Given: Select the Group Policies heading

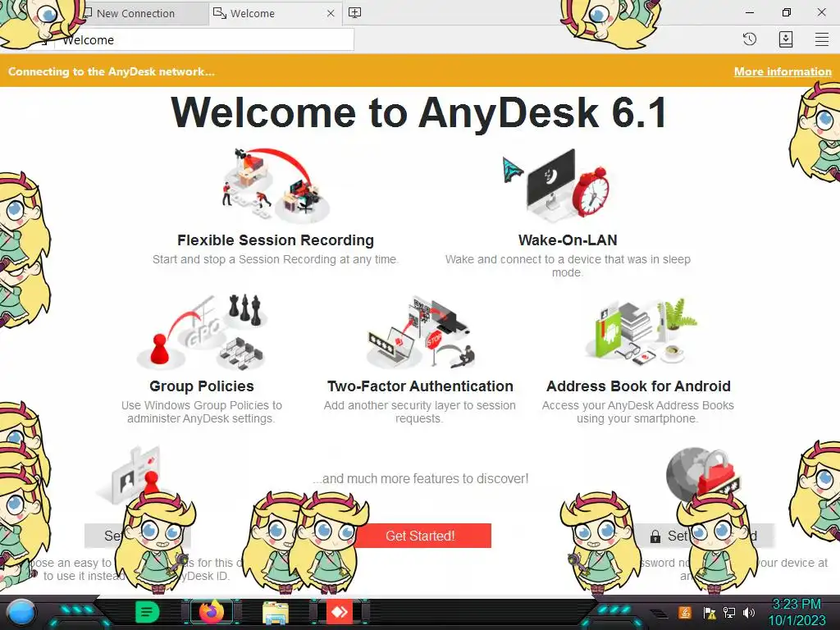Looking at the screenshot, I should 202,386.
